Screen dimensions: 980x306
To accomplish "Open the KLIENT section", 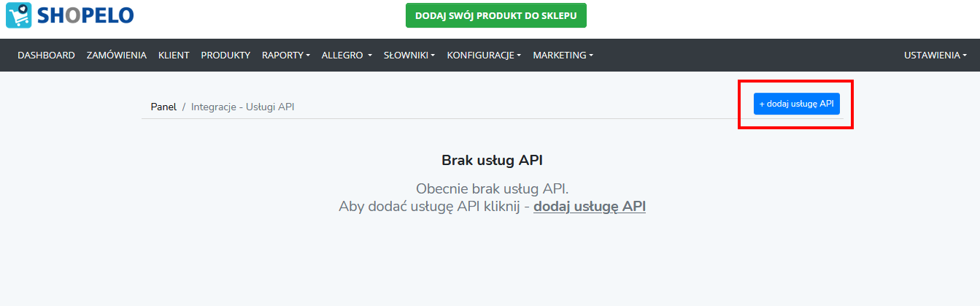I will pyautogui.click(x=174, y=55).
